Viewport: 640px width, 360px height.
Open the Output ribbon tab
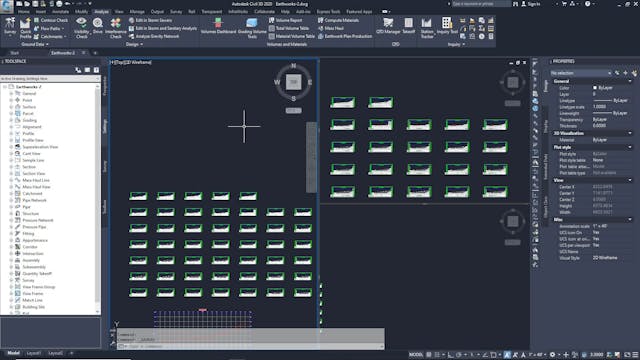coord(157,12)
